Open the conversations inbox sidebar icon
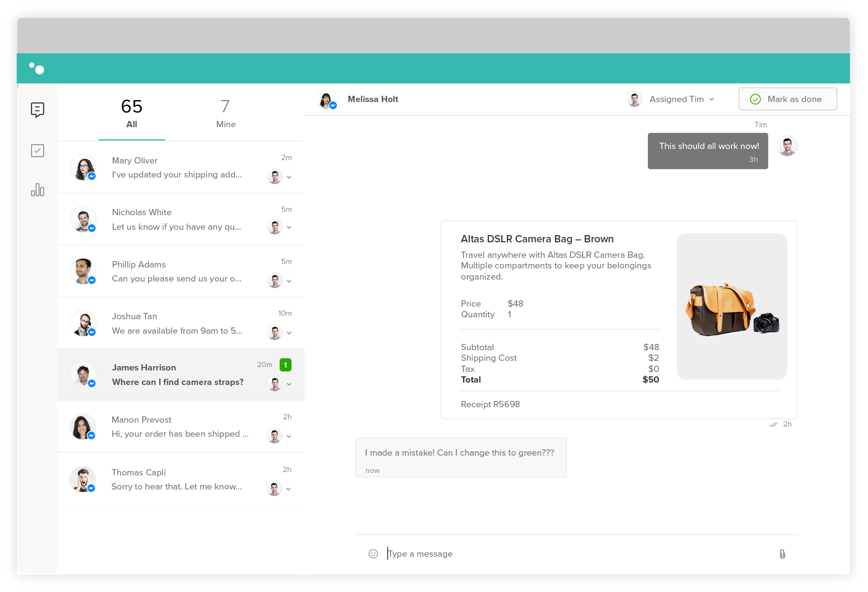 coord(37,110)
